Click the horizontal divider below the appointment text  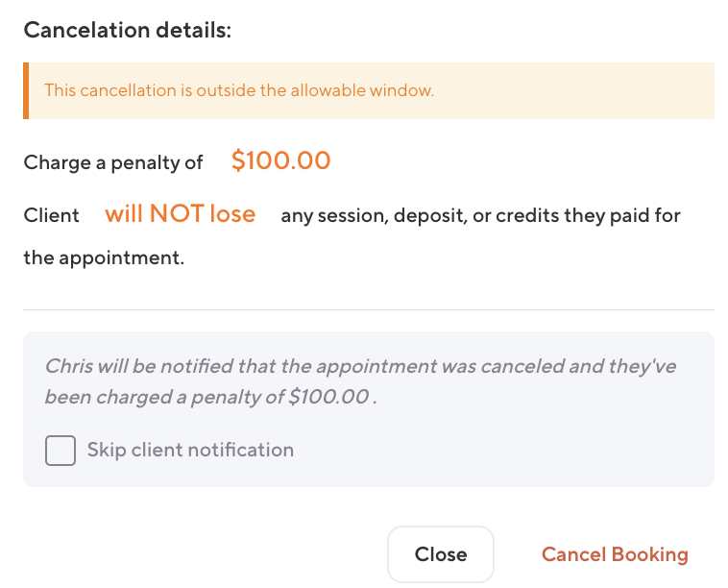point(369,309)
